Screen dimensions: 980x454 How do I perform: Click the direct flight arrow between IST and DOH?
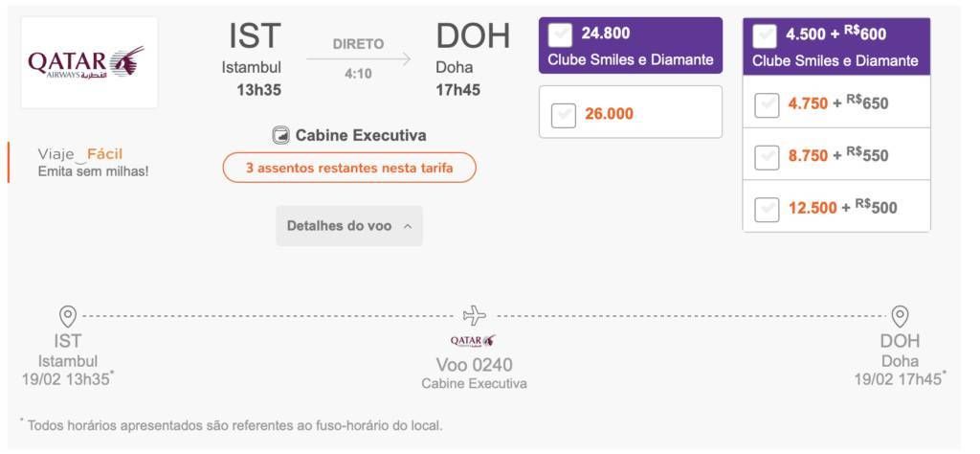click(358, 58)
